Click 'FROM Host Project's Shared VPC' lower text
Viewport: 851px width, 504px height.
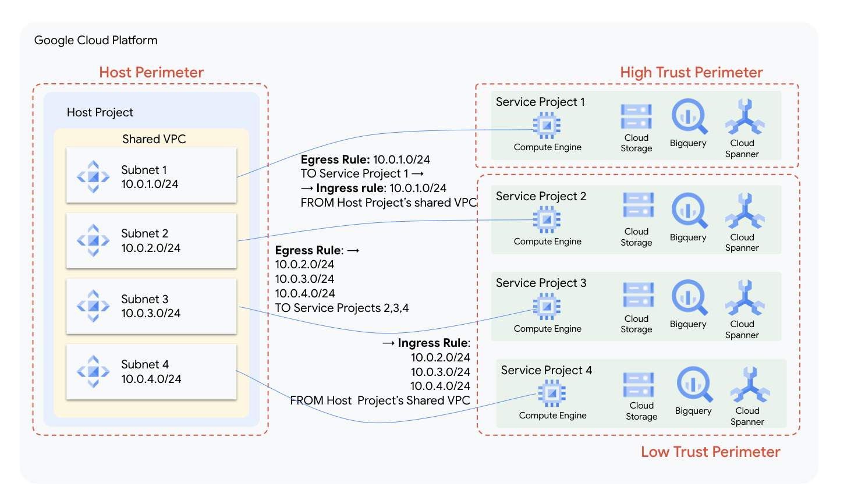point(380,400)
